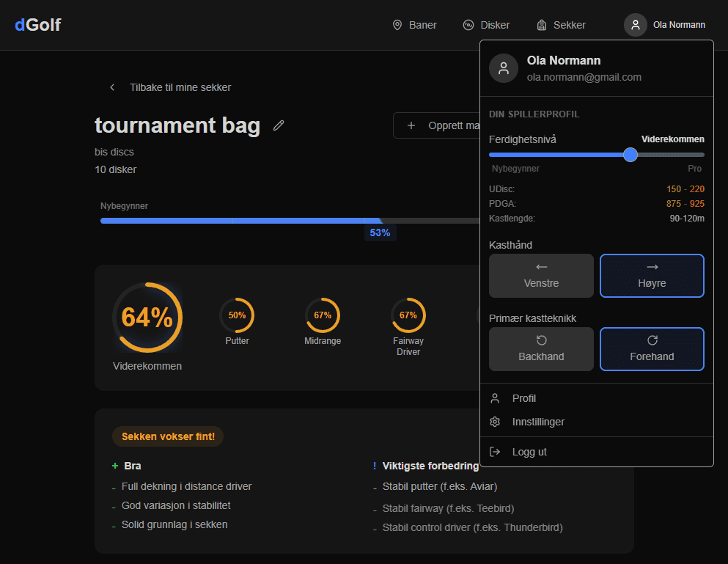Click the back chevron arrow icon
728x564 pixels.
pyautogui.click(x=112, y=87)
